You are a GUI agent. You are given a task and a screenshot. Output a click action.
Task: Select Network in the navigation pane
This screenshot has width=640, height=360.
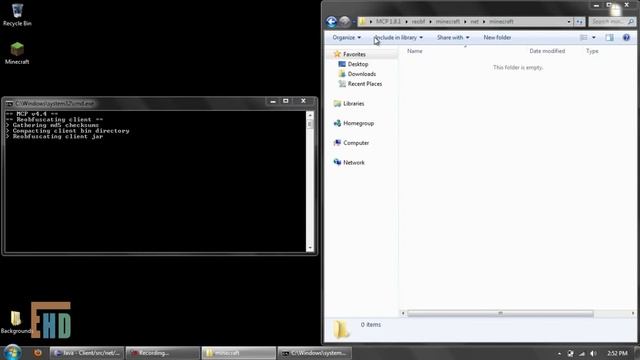pyautogui.click(x=353, y=162)
